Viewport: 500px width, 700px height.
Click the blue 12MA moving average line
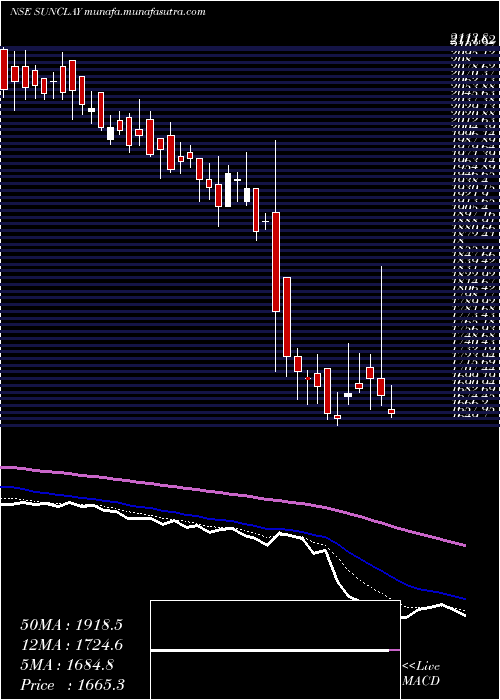232,521
